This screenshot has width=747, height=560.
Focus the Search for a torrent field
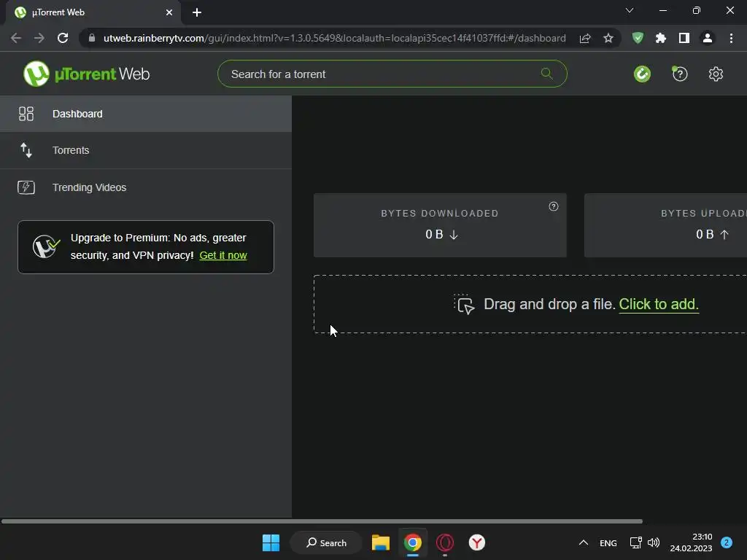pos(392,74)
